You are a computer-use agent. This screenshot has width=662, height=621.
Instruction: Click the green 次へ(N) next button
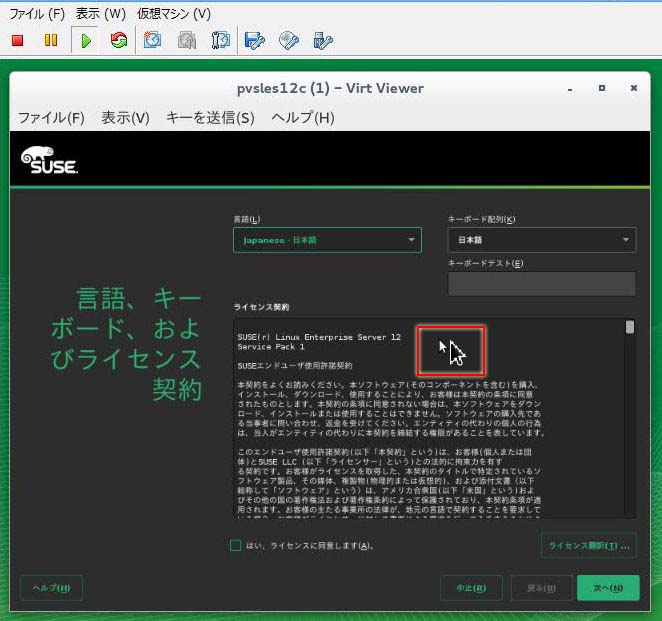[608, 588]
